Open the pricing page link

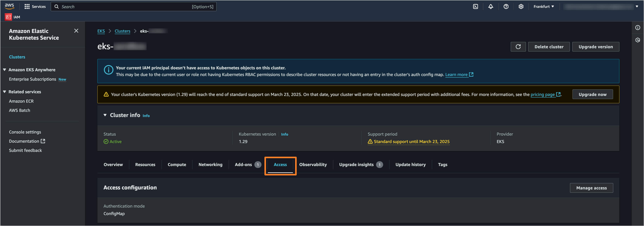click(543, 94)
